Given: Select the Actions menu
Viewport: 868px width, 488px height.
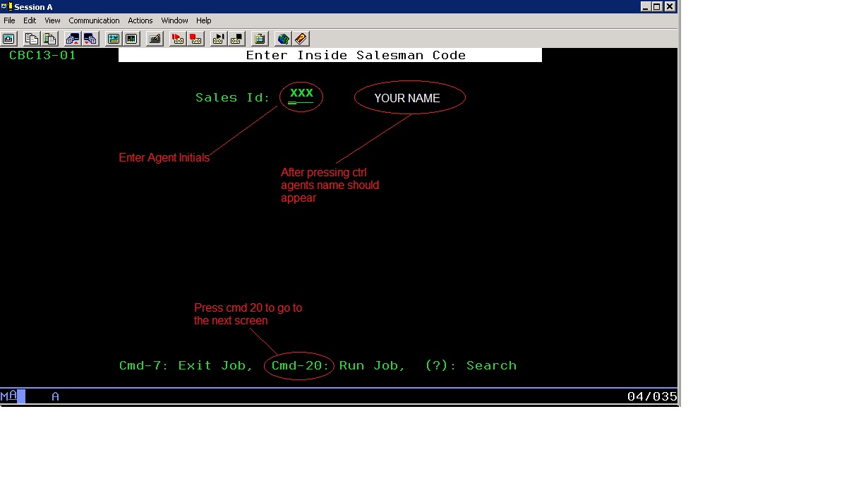Looking at the screenshot, I should pyautogui.click(x=140, y=20).
